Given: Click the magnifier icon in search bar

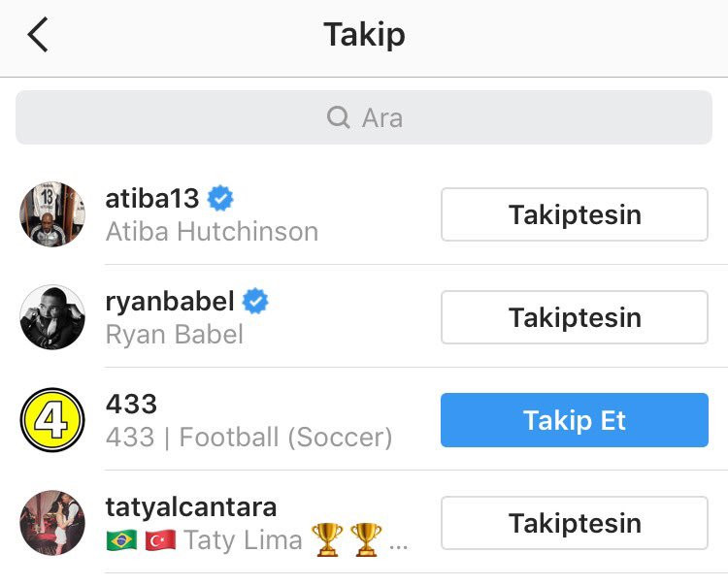Looking at the screenshot, I should [x=338, y=118].
